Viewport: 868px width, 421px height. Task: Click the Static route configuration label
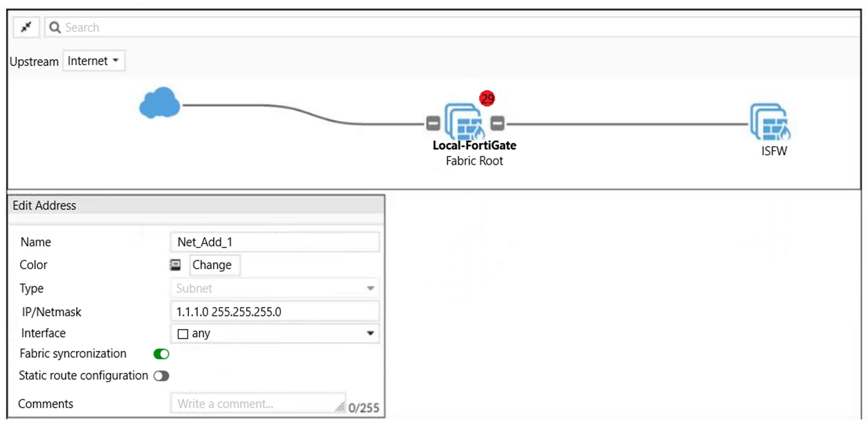[83, 376]
